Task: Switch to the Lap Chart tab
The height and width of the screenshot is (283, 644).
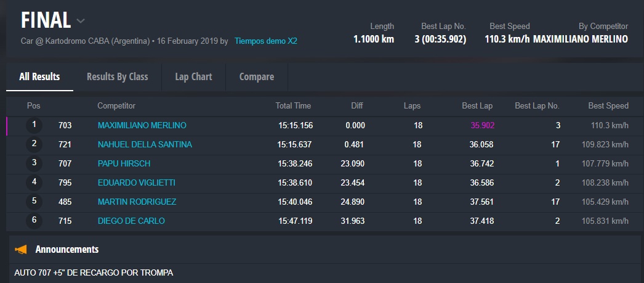Action: (x=193, y=77)
